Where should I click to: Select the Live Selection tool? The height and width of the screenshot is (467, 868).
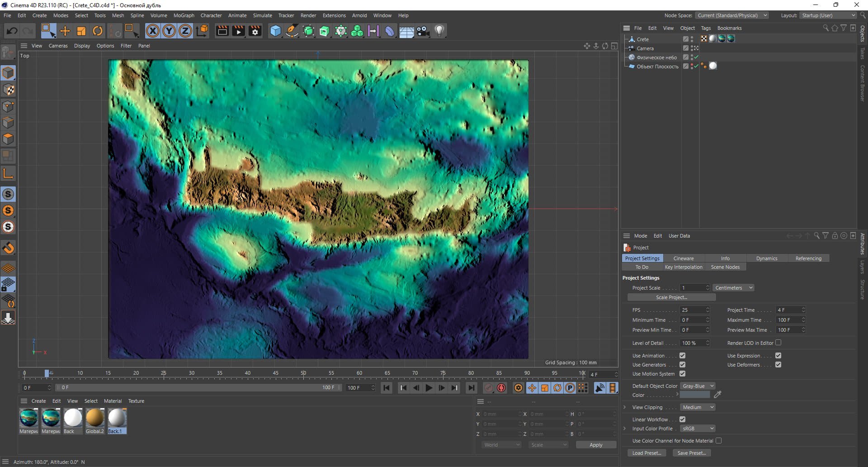point(48,31)
